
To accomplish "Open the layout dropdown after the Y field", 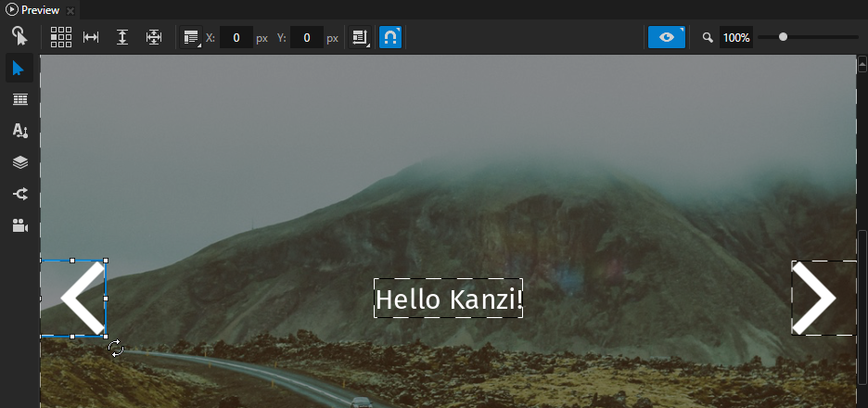I will [x=360, y=38].
